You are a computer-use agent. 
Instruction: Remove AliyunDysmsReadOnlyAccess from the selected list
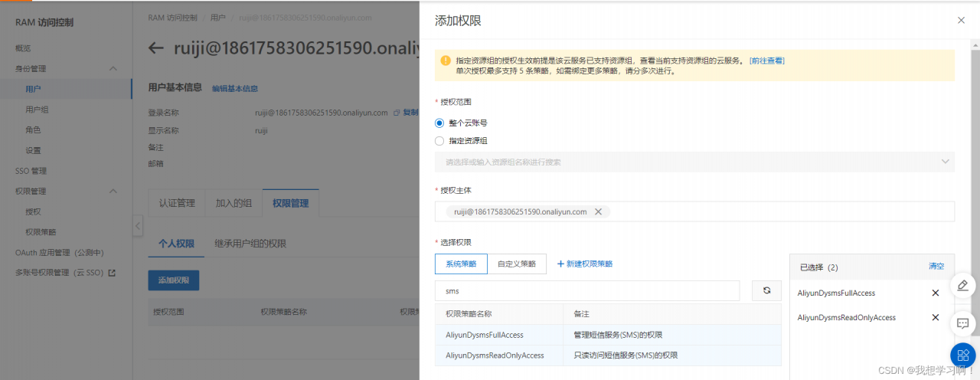(x=935, y=317)
